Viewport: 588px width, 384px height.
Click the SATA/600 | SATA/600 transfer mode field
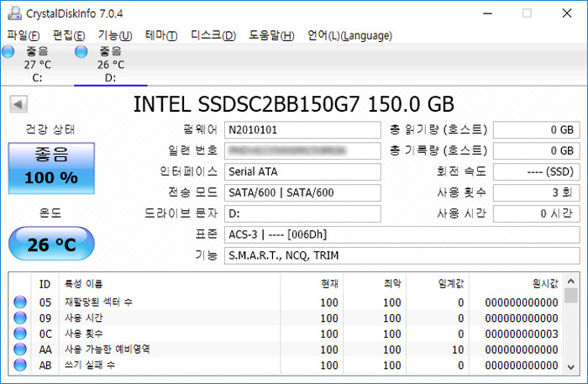[302, 192]
